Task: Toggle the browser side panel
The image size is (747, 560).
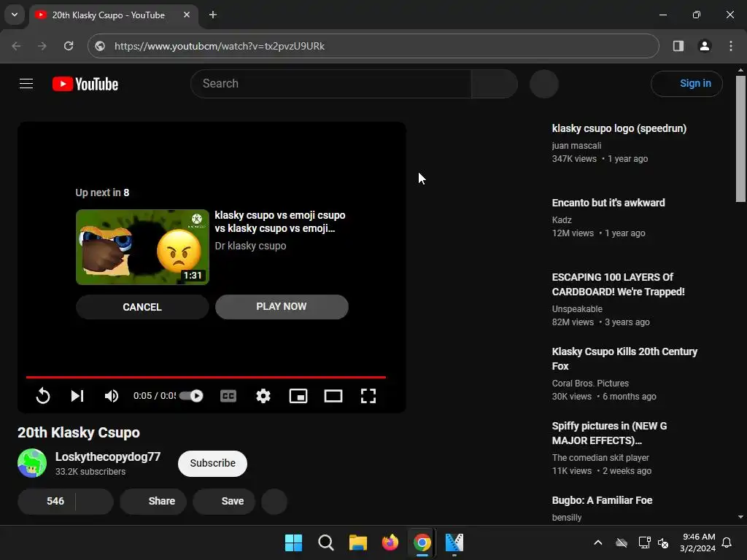Action: (x=678, y=46)
